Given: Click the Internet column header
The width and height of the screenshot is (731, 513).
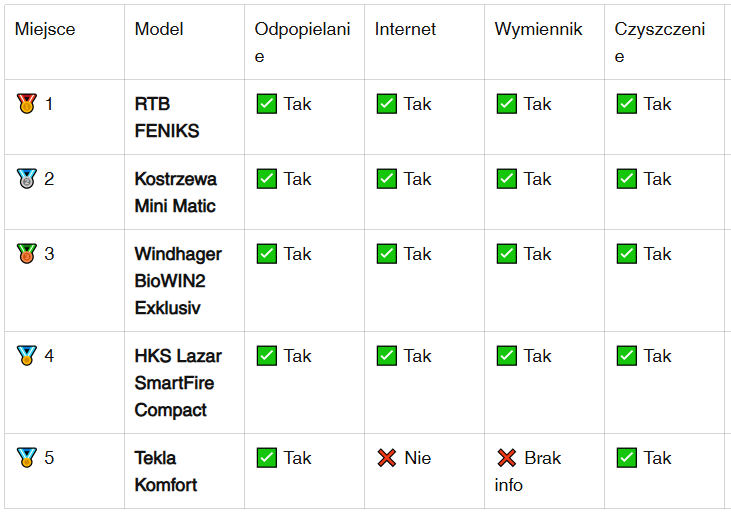Looking at the screenshot, I should (x=405, y=29).
